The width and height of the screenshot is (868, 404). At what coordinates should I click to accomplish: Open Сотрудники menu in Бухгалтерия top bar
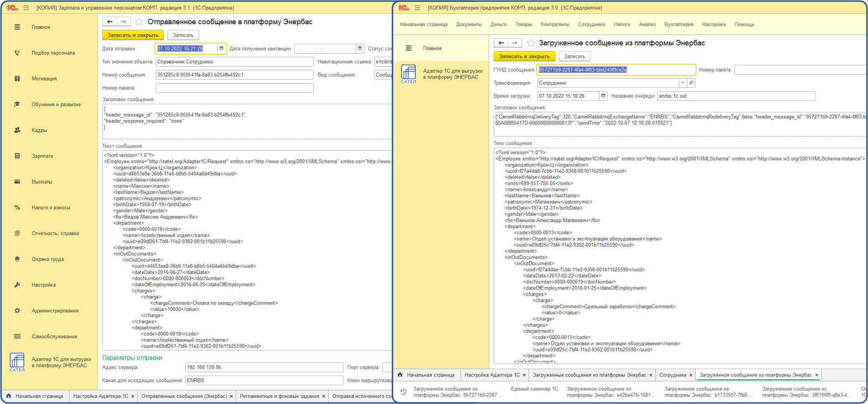pos(592,25)
